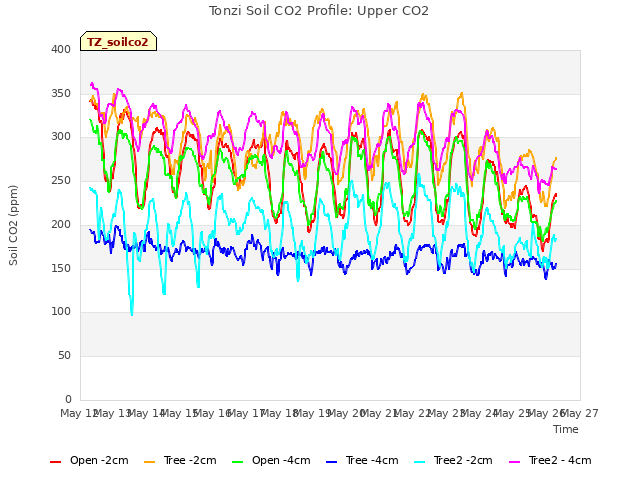Click the TZ_soilco2 label box
Screen dimensions: 640x480
pyautogui.click(x=118, y=41)
